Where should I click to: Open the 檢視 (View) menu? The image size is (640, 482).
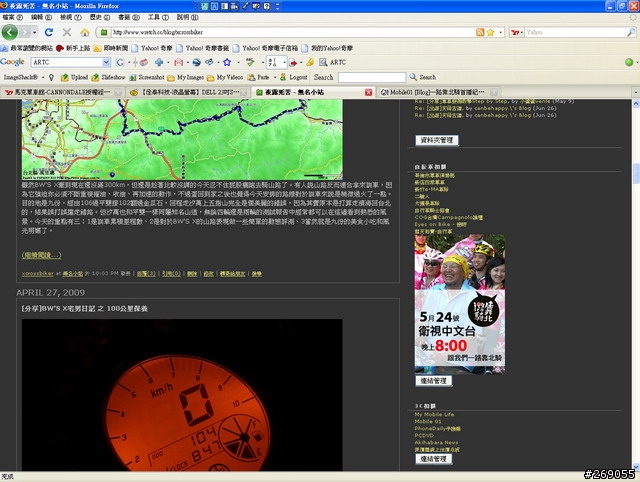tap(71, 17)
